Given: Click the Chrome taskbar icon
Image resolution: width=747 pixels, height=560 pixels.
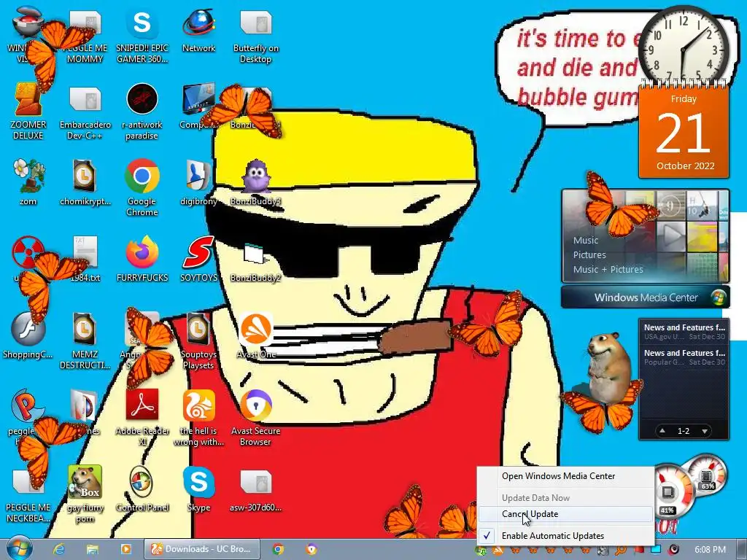Looking at the screenshot, I should (278, 549).
